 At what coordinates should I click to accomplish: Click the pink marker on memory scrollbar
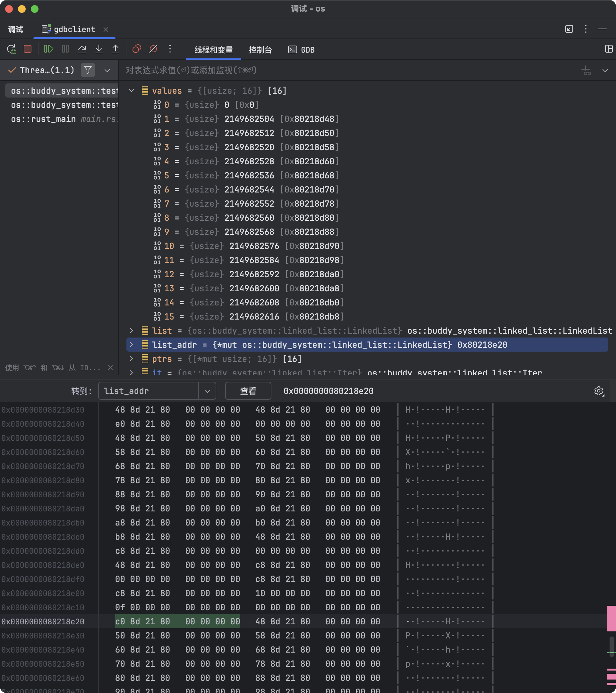coord(611,619)
